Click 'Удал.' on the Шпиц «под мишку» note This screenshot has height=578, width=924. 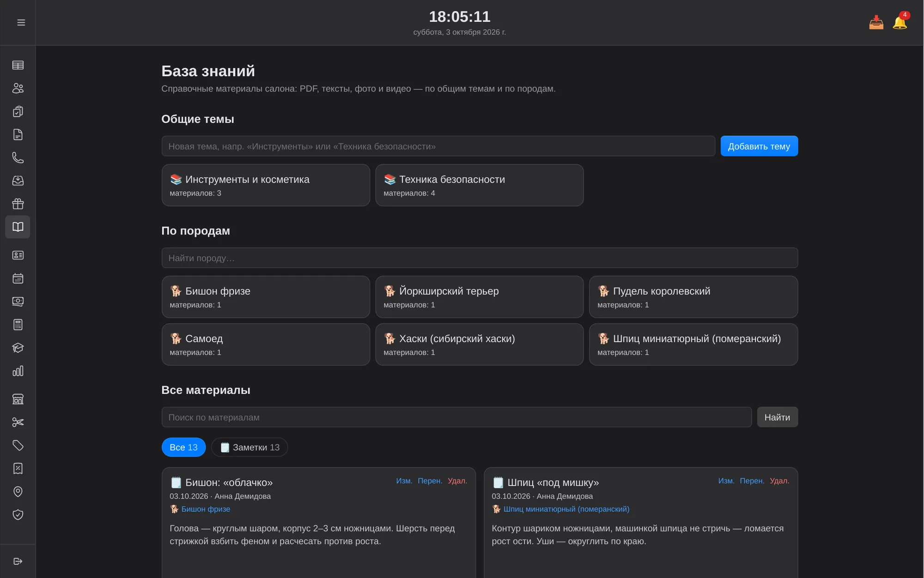point(779,481)
